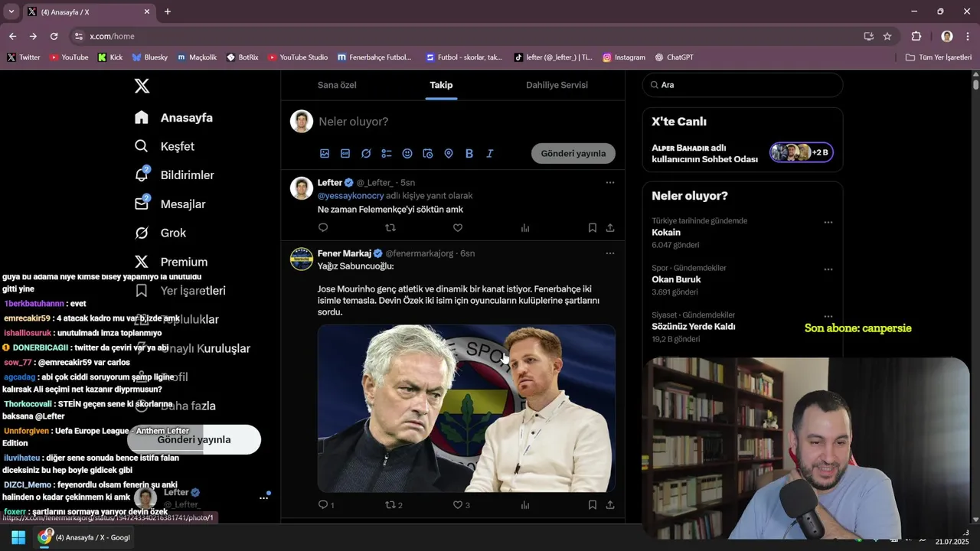Open Bildirimler notifications
Screen dimensions: 980x551
coord(175,175)
